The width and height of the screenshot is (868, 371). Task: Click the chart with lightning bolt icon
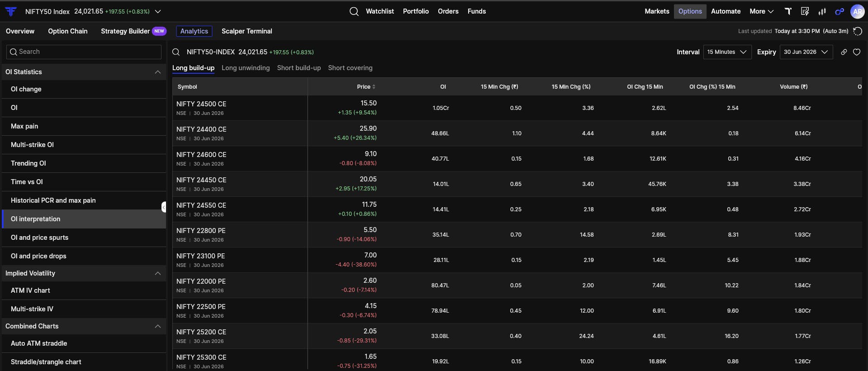coord(805,11)
